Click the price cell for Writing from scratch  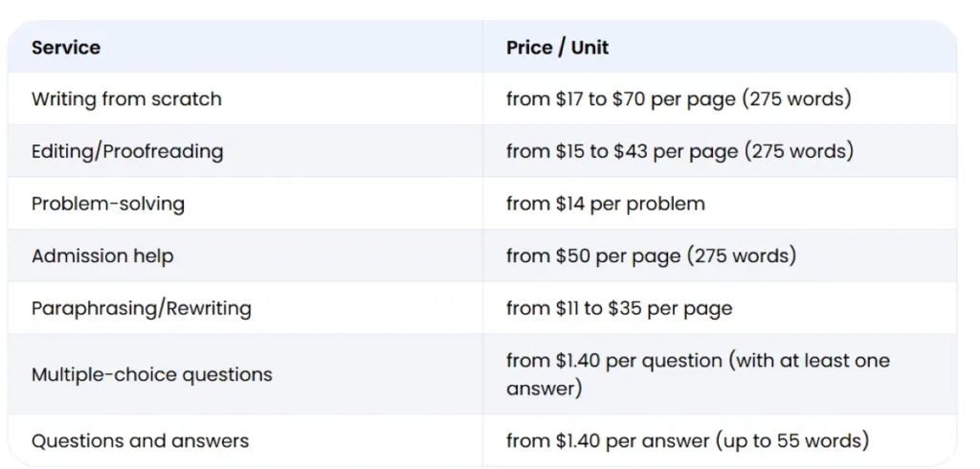click(x=679, y=99)
